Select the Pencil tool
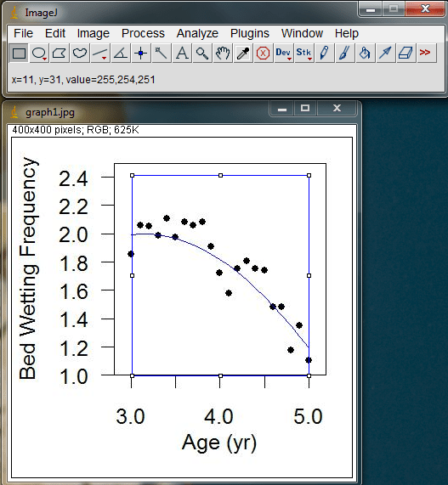Viewport: 448px width, 485px height. pyautogui.click(x=325, y=54)
